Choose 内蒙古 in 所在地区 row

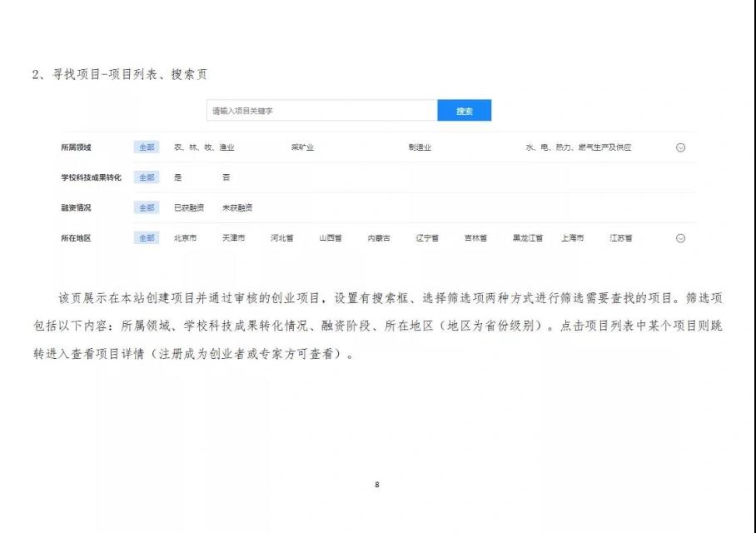379,238
